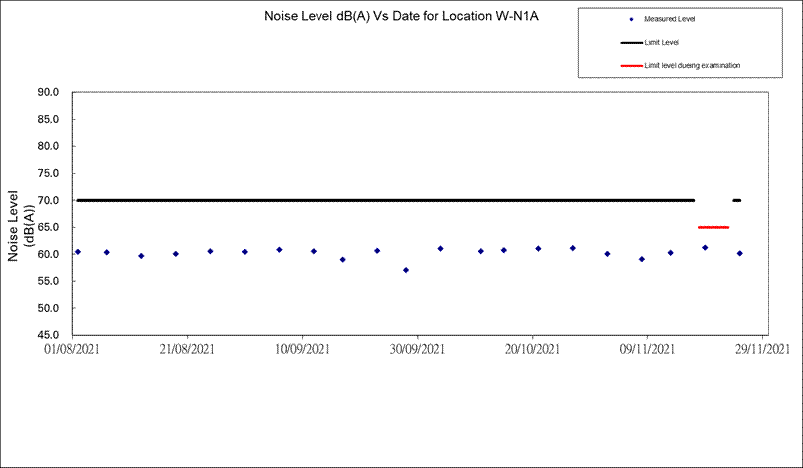The image size is (803, 468).
Task: Select the first data point at 01/08/2021
Action: pyautogui.click(x=78, y=252)
